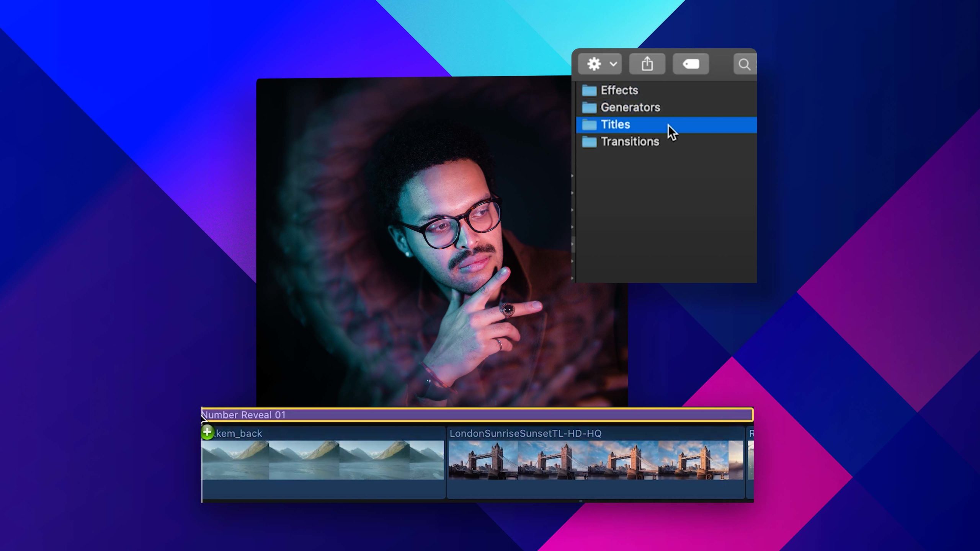Select the highlighted Titles folder row
Screen dimensions: 980x551
(x=615, y=125)
